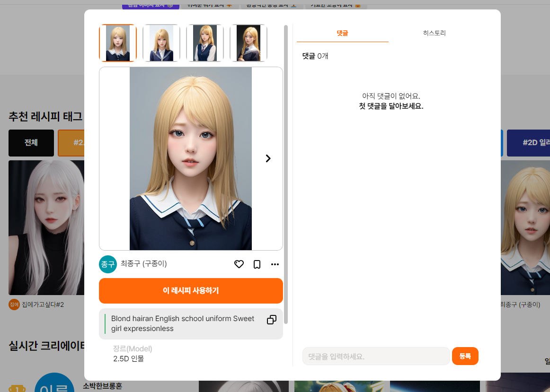
Task: Switch to the 히스토리 tab
Action: pyautogui.click(x=434, y=33)
